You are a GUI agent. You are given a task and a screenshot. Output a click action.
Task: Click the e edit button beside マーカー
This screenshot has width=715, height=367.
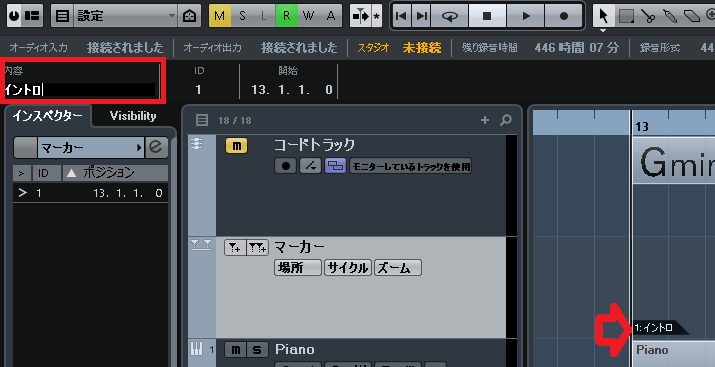[156, 148]
